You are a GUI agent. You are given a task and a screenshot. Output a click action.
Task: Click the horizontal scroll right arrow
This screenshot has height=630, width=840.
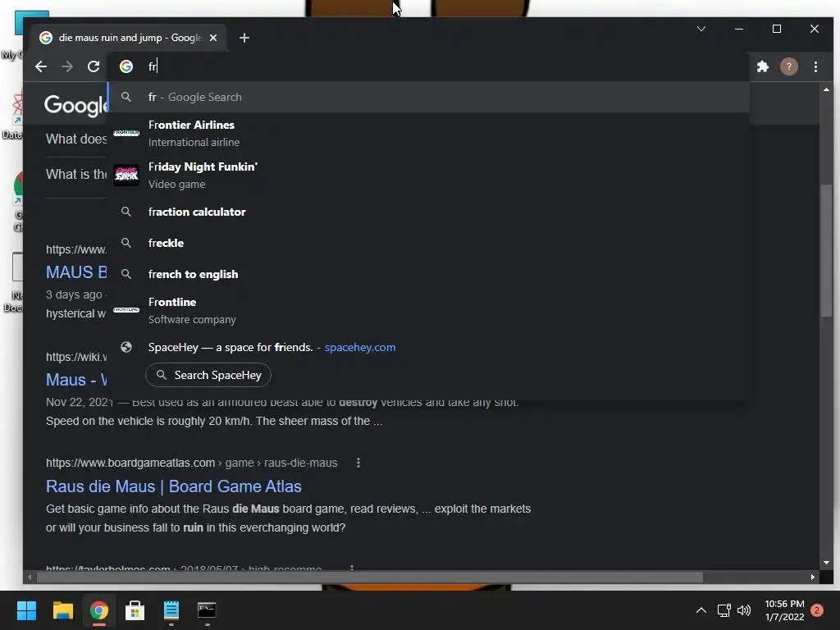click(813, 577)
